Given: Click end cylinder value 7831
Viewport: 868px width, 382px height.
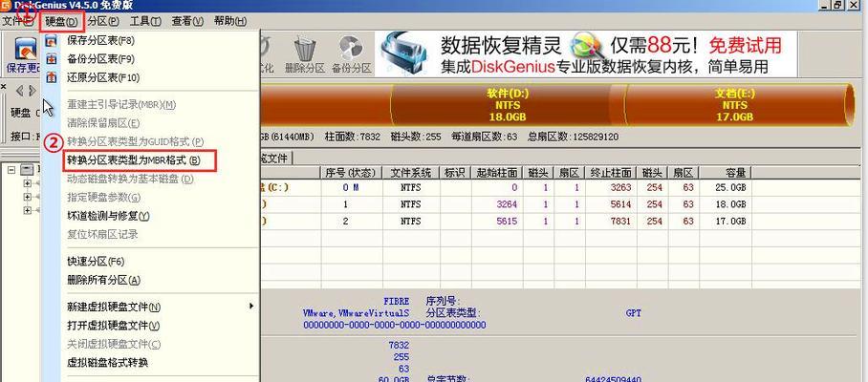Looking at the screenshot, I should (620, 222).
